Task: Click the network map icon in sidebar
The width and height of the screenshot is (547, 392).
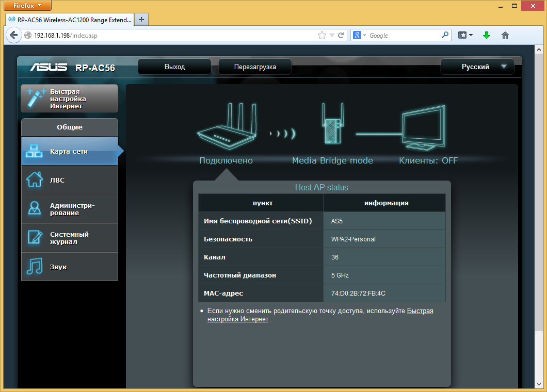Action: [x=34, y=151]
